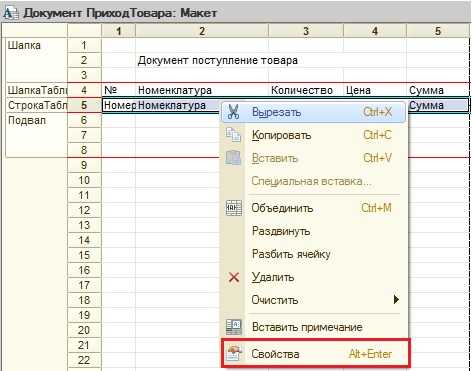The height and width of the screenshot is (371, 472).
Task: Click the red X icon beside Удалить
Action: point(234,277)
